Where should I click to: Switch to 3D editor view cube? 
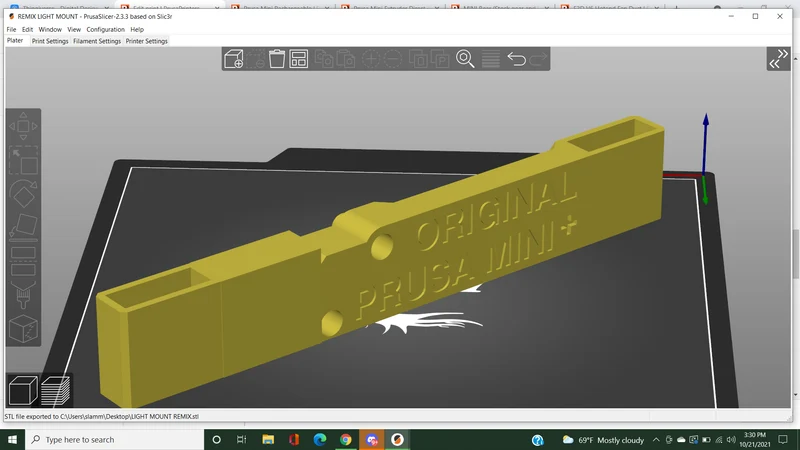[x=22, y=390]
